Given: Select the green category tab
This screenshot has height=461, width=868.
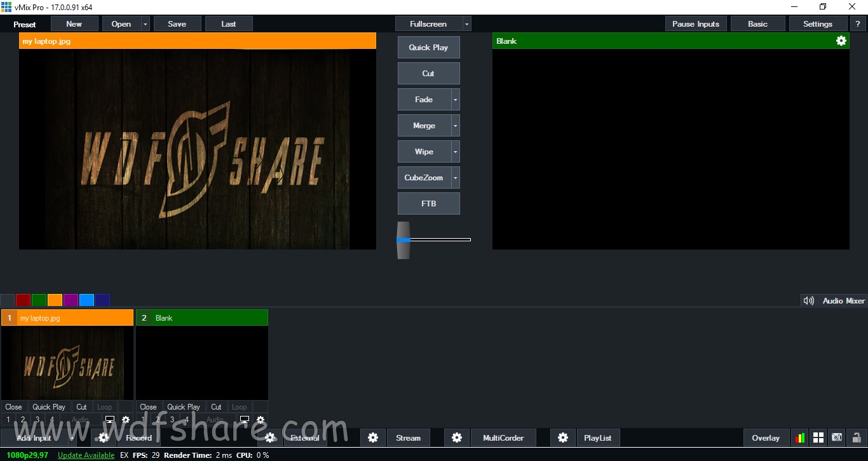Looking at the screenshot, I should [x=39, y=300].
